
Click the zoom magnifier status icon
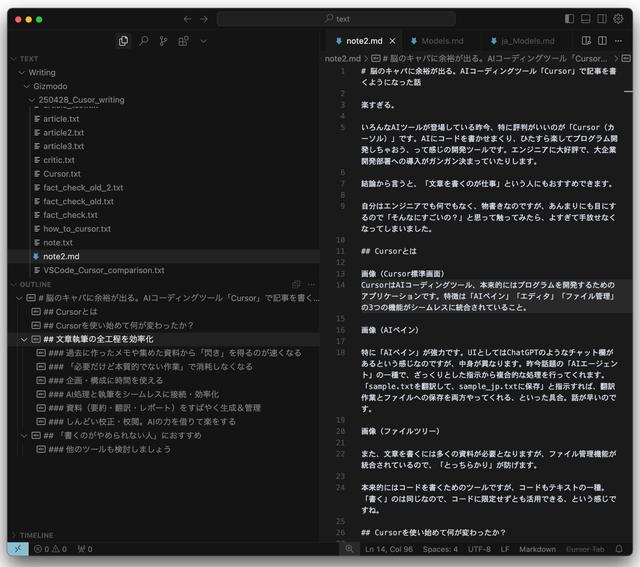pos(349,549)
